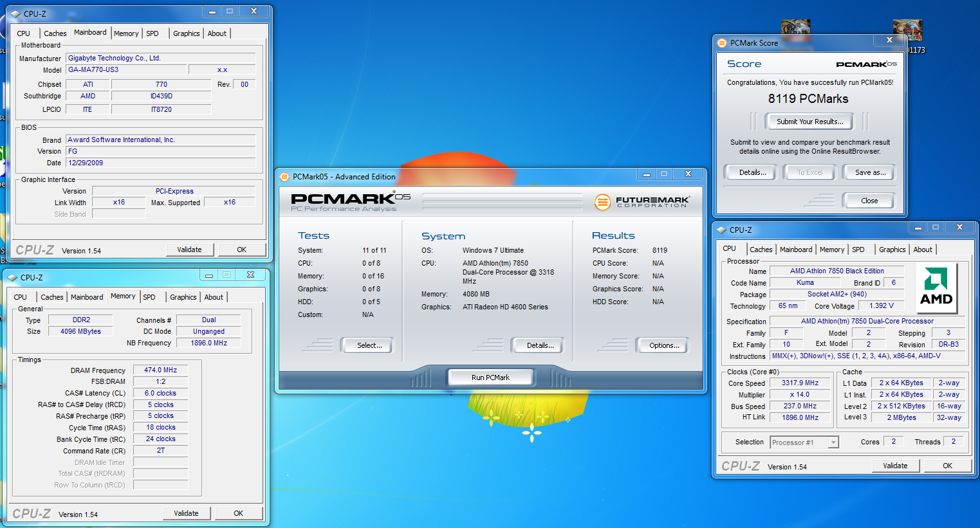
Task: Click the processor CPU-Z window title icon
Action: point(721,230)
